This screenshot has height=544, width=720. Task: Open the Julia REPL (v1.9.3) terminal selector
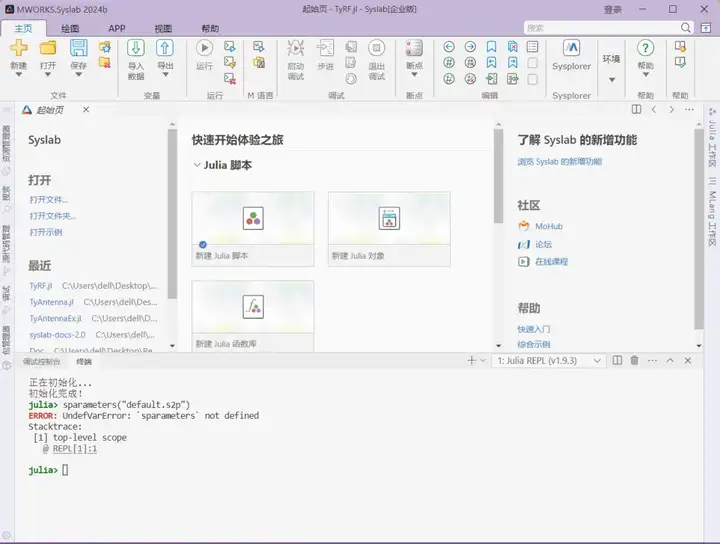tap(548, 360)
